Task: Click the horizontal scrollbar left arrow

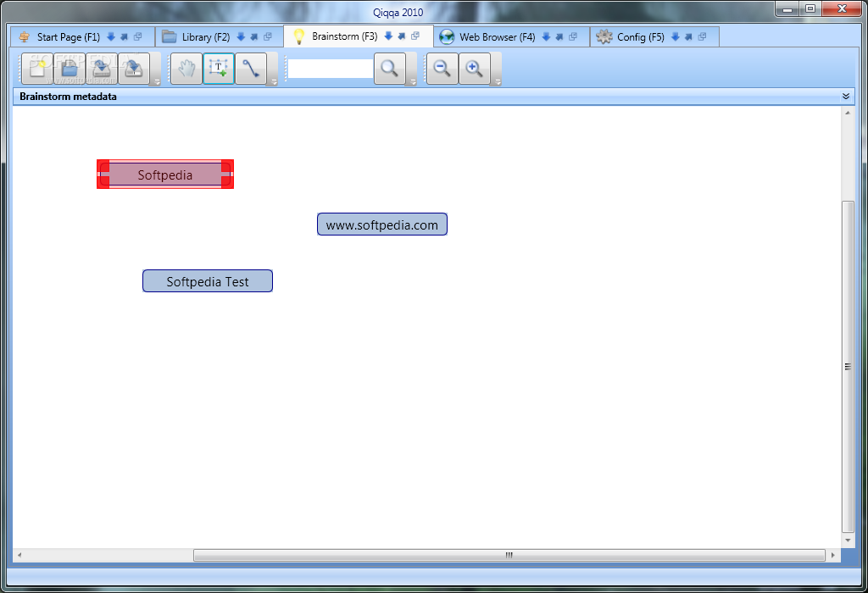Action: pyautogui.click(x=19, y=555)
